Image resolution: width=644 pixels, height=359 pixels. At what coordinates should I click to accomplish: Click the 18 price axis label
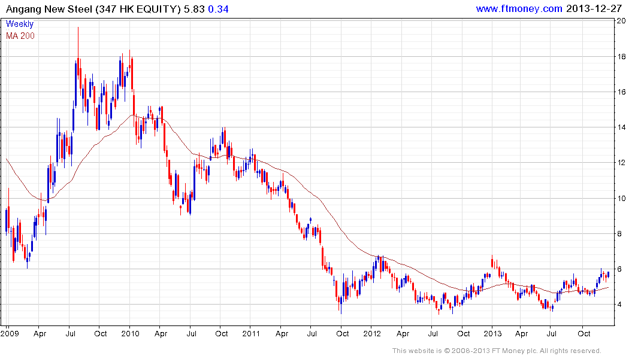621,57
